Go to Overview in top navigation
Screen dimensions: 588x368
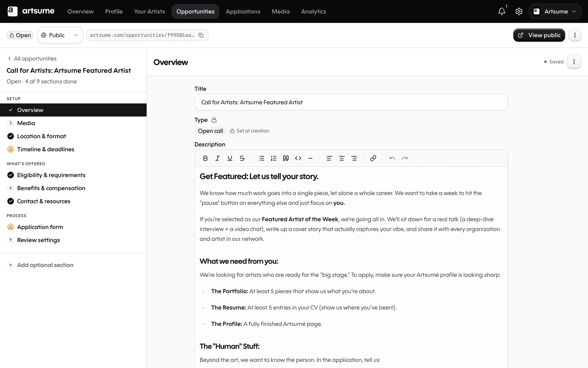(x=81, y=11)
